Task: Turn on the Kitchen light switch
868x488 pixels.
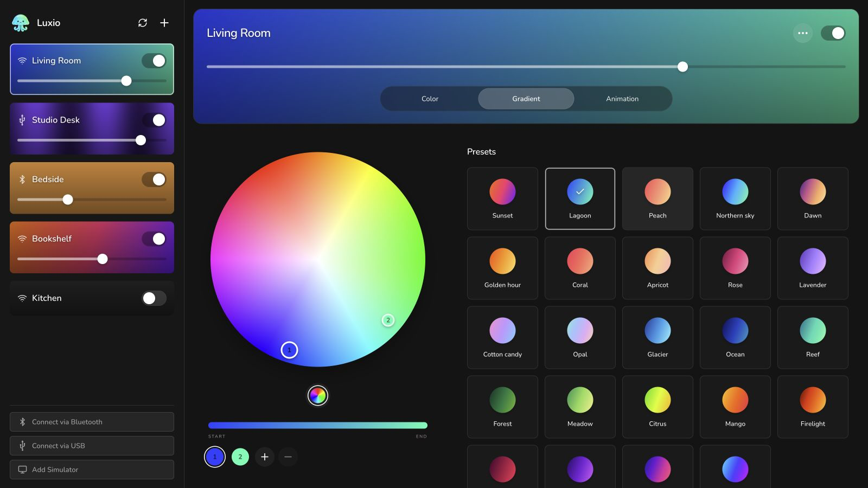Action: [x=154, y=298]
